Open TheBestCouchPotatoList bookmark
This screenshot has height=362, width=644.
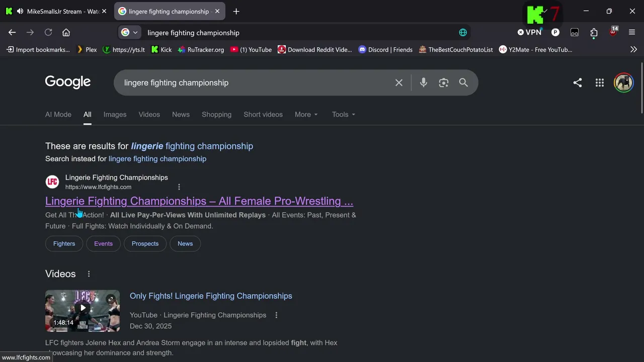pos(456,49)
